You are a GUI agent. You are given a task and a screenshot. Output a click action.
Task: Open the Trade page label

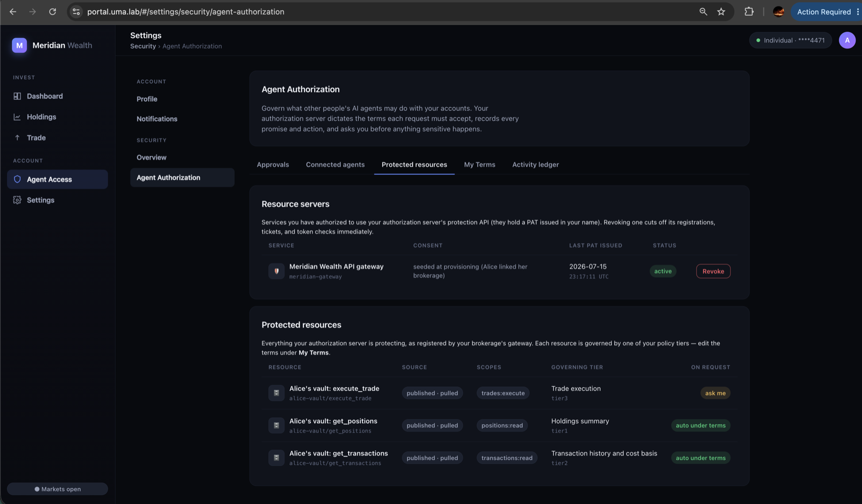pyautogui.click(x=36, y=138)
